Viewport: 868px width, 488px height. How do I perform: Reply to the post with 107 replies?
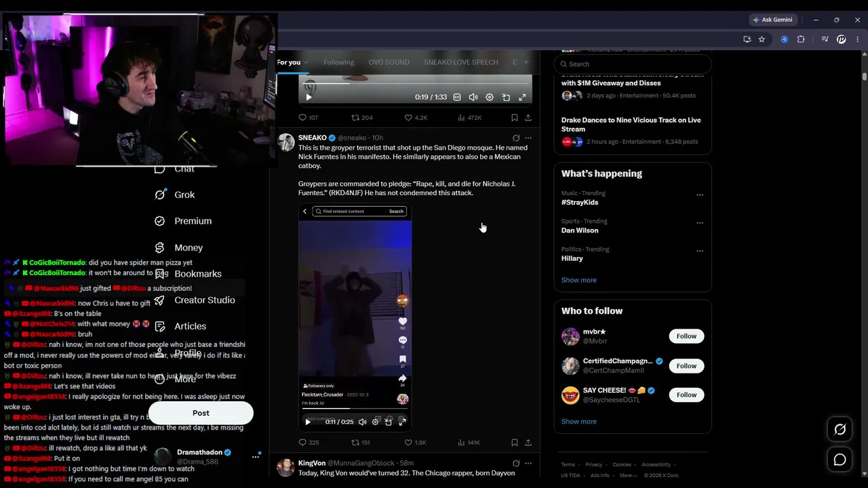pyautogui.click(x=309, y=117)
